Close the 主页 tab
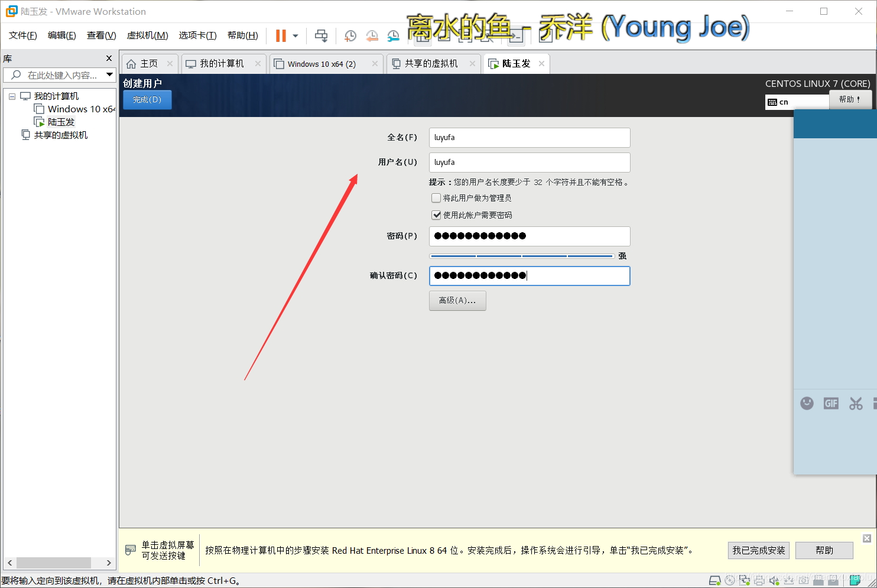This screenshot has width=877, height=588. (170, 63)
